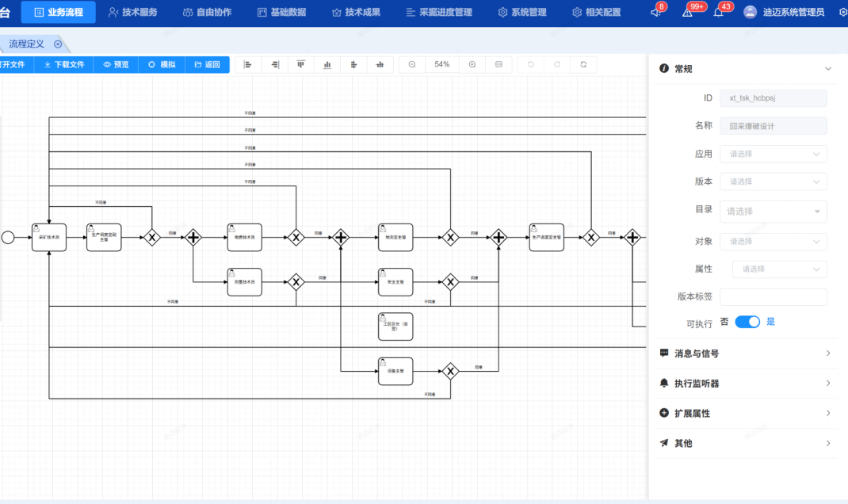Open the 系统管理 menu
The width and height of the screenshot is (848, 504).
coord(522,12)
